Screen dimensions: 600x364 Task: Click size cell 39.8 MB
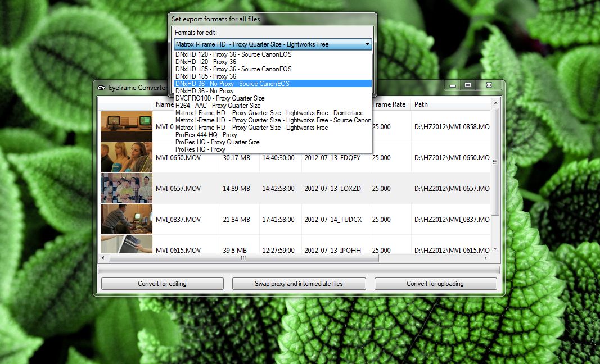click(235, 250)
